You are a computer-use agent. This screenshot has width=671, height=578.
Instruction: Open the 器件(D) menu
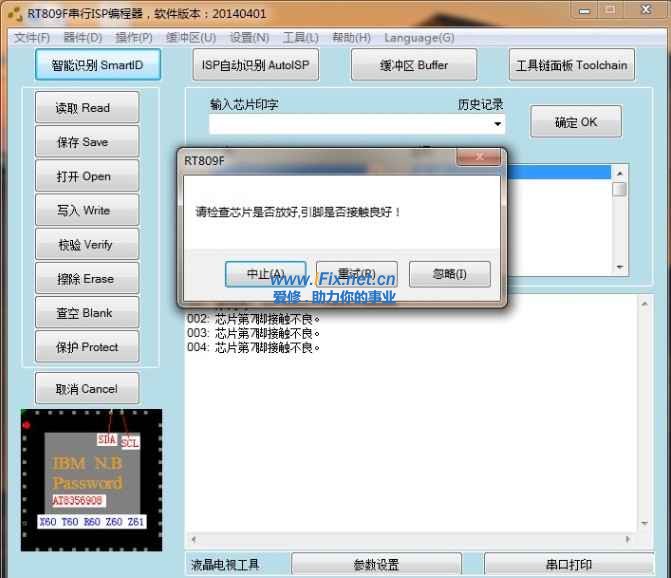click(83, 38)
